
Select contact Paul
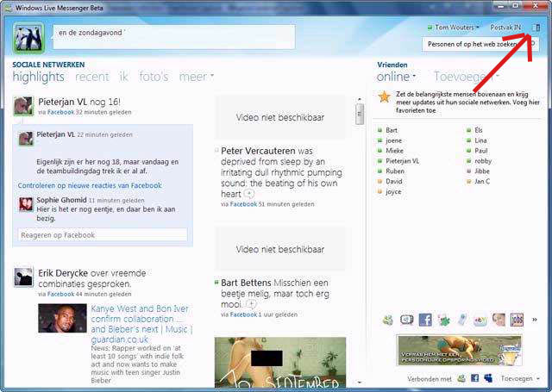477,151
